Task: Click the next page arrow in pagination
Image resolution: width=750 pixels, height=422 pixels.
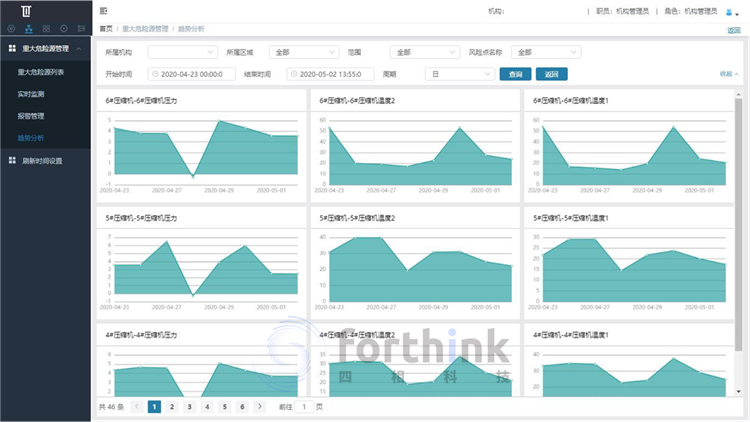Action: tap(260, 407)
